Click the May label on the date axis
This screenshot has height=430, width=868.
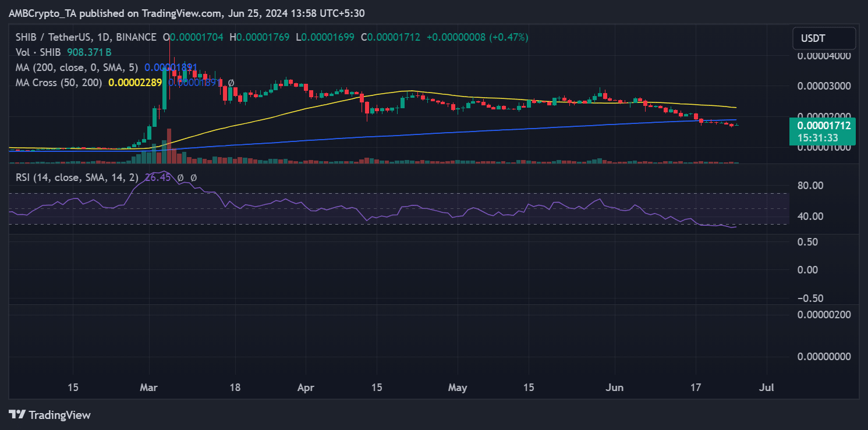[x=458, y=388]
